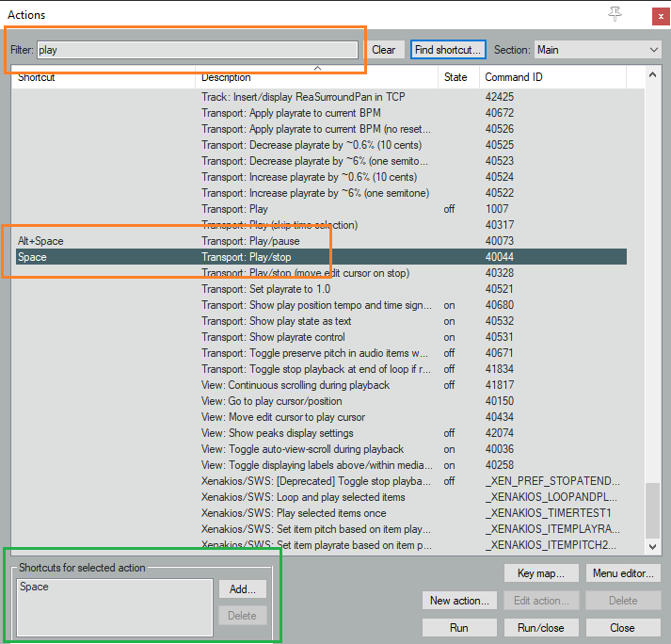671x644 pixels.
Task: Open the Section dropdown
Action: pos(598,50)
